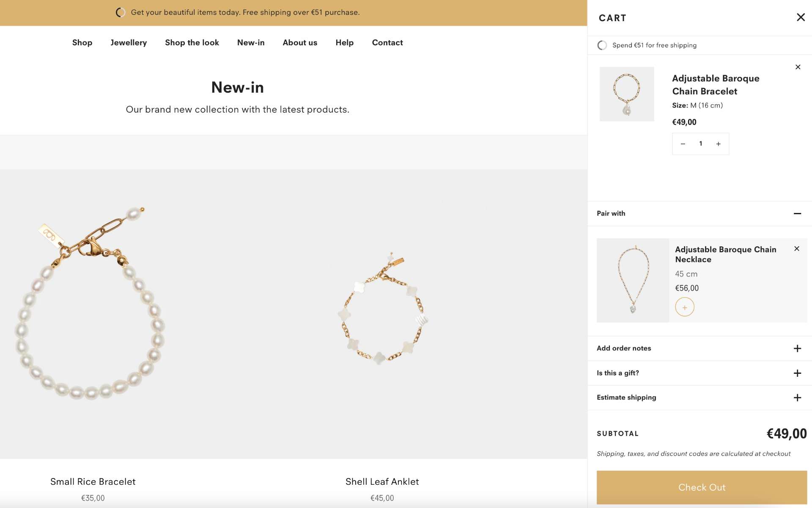Proceed with the Check Out button

[701, 487]
